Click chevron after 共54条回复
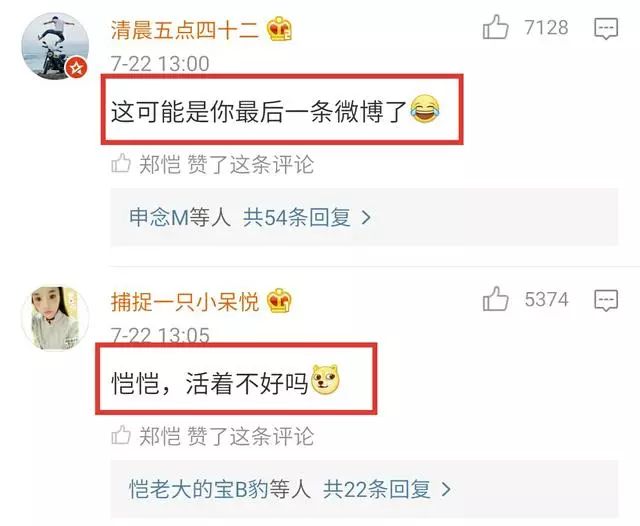 pyautogui.click(x=366, y=218)
